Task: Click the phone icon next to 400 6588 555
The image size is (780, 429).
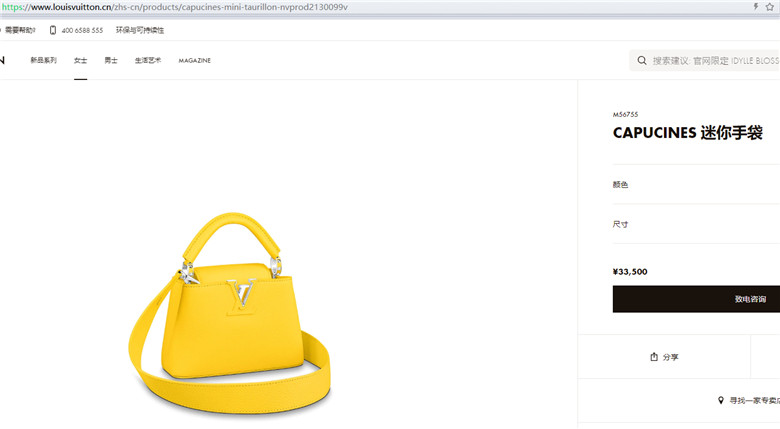Action: point(53,30)
